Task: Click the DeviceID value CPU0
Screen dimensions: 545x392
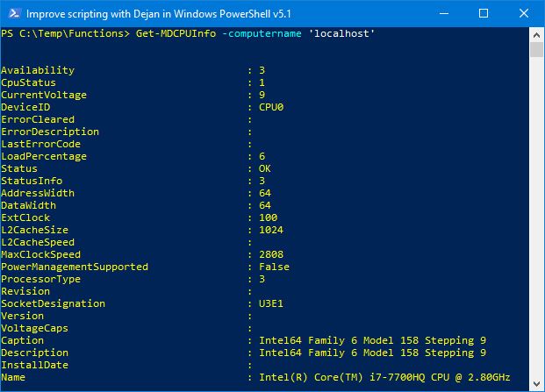Action: [x=271, y=107]
